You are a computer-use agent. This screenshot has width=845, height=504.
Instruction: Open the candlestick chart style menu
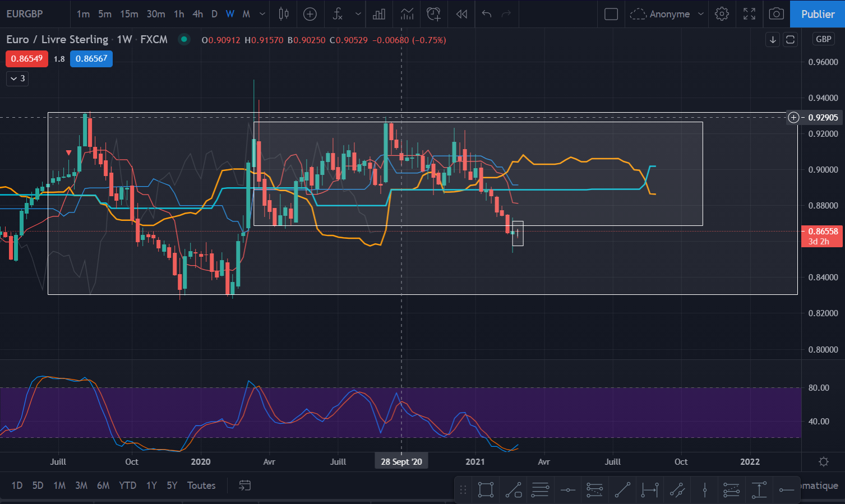click(284, 14)
